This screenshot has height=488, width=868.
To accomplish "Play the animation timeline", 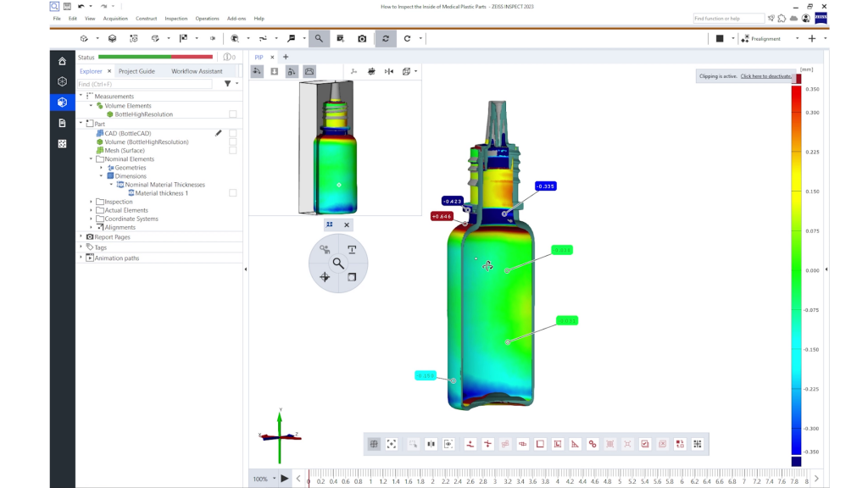I will pos(285,479).
